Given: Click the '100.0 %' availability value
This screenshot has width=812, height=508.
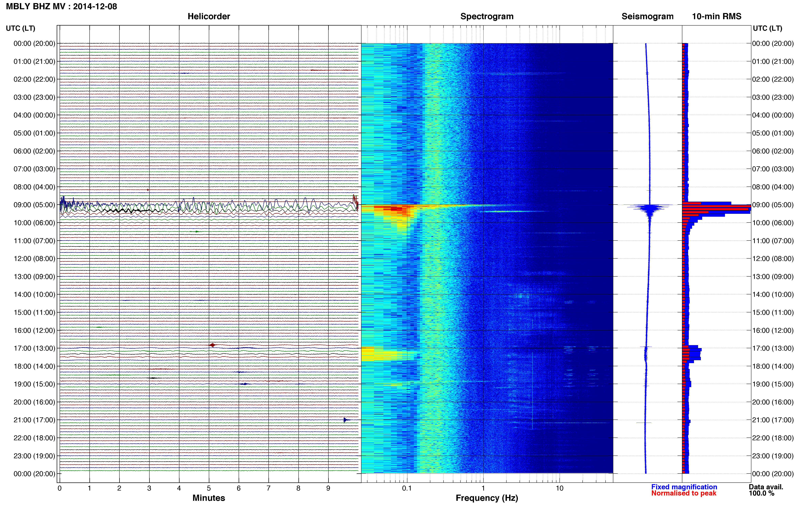Looking at the screenshot, I should click(762, 493).
